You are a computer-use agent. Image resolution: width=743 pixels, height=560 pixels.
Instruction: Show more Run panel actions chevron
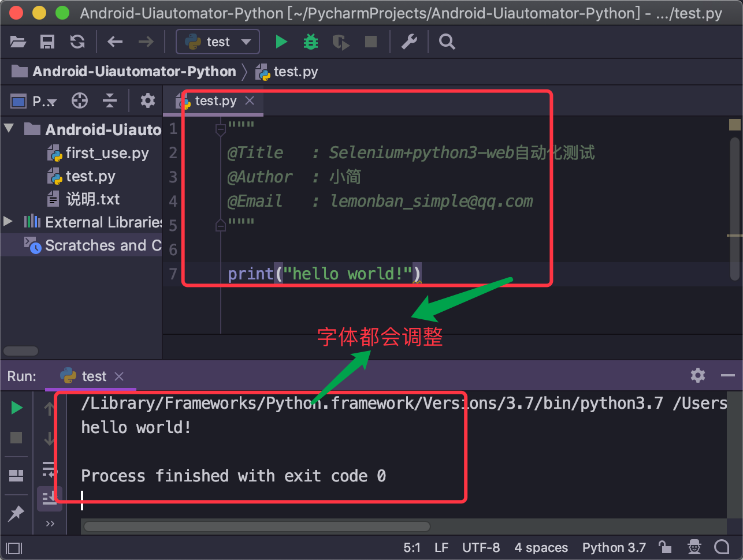[50, 524]
